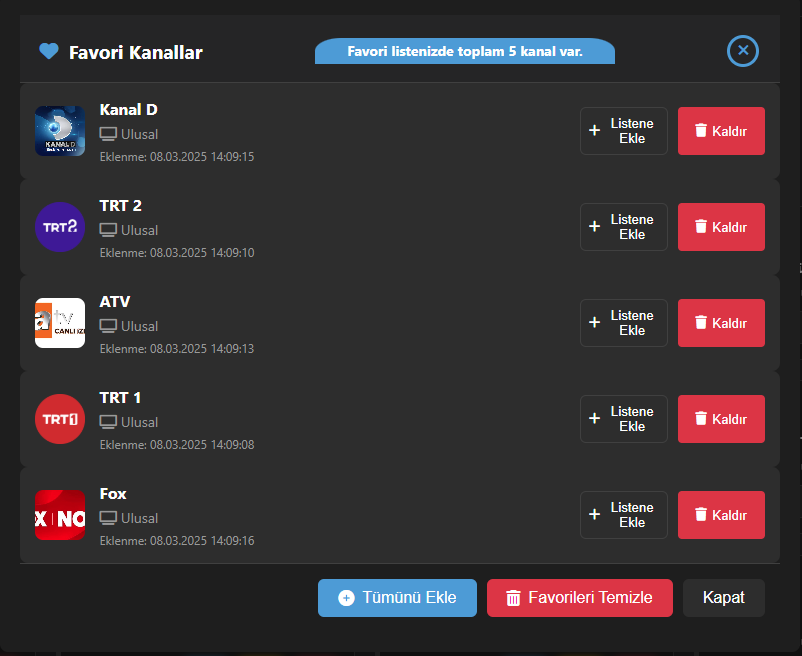The width and height of the screenshot is (802, 656).
Task: Add ATV via Listene Ekle
Action: [623, 323]
